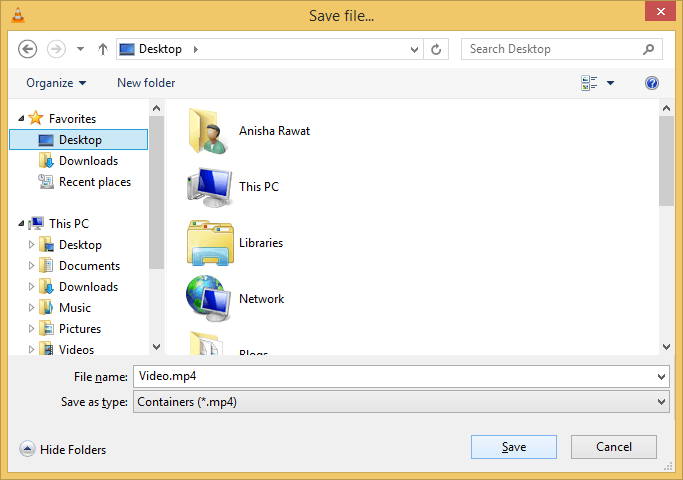This screenshot has width=683, height=480.
Task: Click the navigation pane scroll down arrow
Action: tap(156, 347)
